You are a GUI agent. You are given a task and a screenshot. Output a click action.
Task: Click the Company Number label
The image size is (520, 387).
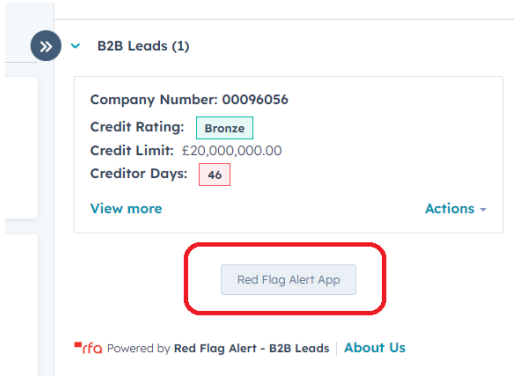point(154,100)
